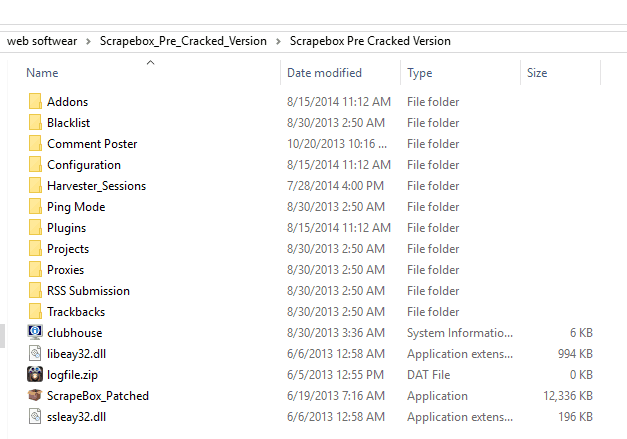Click the Ping Mode folder icon
This screenshot has height=439, width=627.
coord(35,206)
